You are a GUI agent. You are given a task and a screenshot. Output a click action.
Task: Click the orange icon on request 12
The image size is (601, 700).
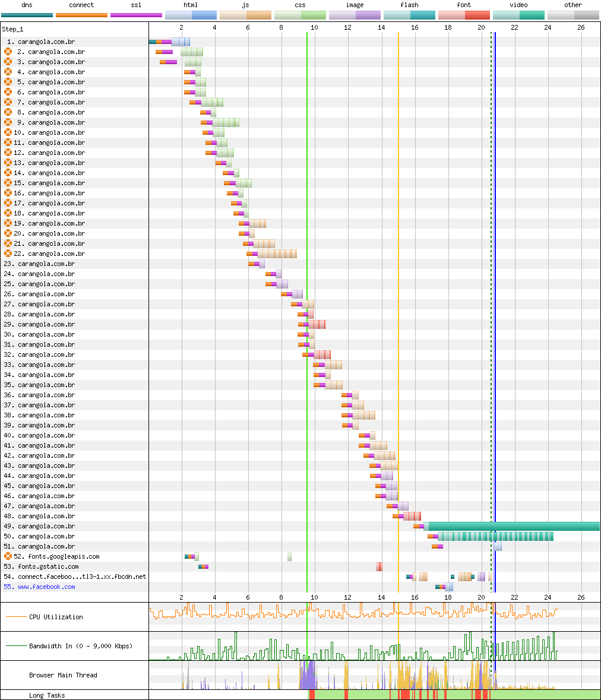[x=8, y=153]
